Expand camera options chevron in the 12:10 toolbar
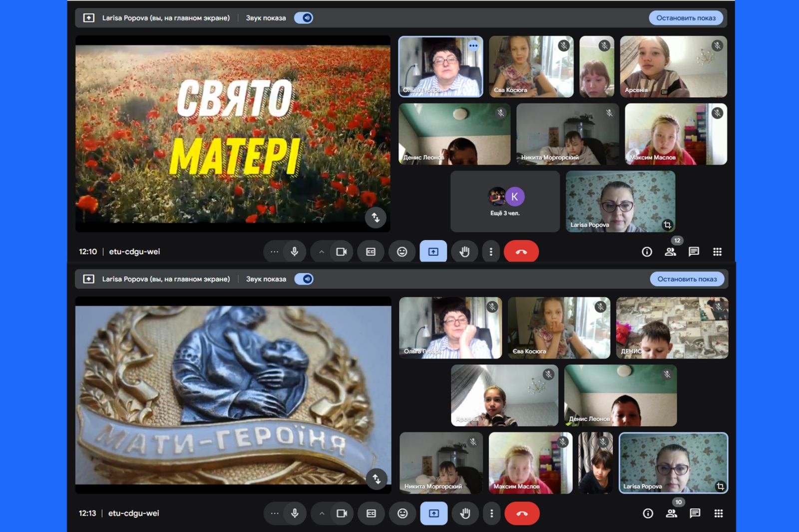799x532 pixels. tap(322, 252)
